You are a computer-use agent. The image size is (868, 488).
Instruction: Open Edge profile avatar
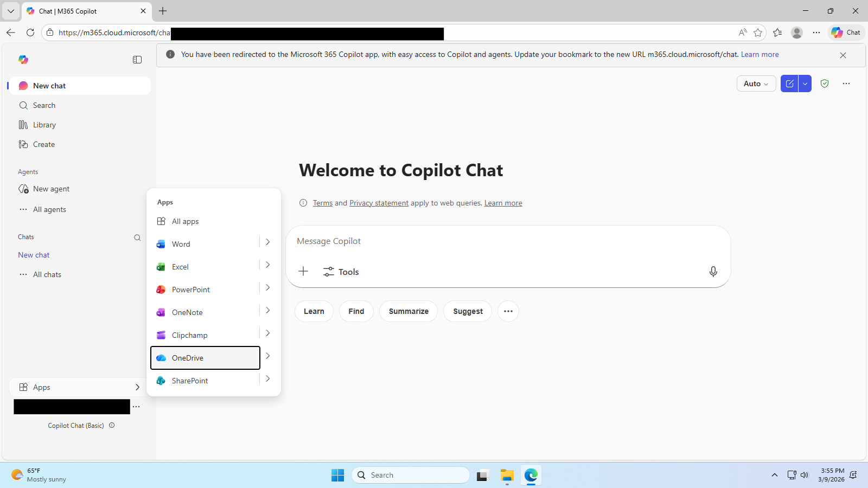[x=797, y=33]
